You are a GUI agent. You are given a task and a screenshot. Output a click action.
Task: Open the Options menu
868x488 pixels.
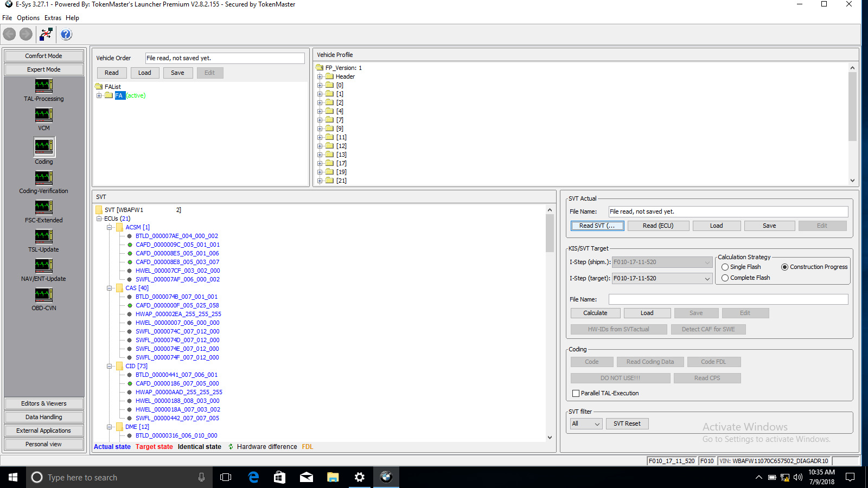click(28, 18)
